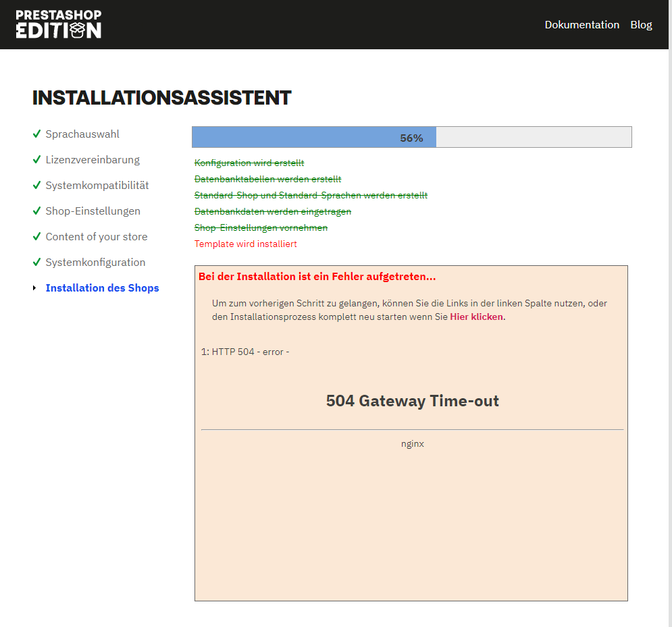Go to the Shop-Einstellungen step
Screen dimensions: 672x627
(x=93, y=211)
